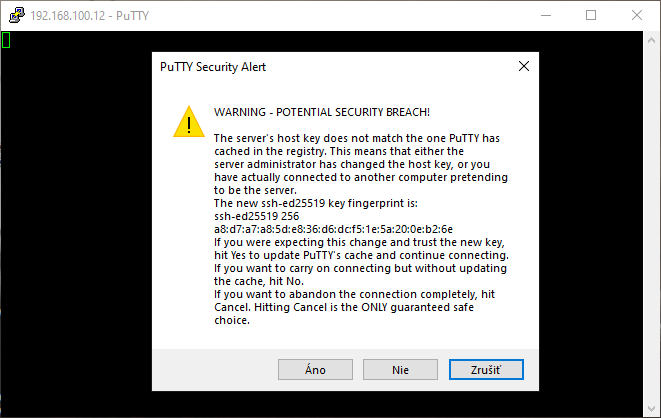This screenshot has height=418, width=661.
Task: Minimize the PuTTY terminal window
Action: pyautogui.click(x=546, y=16)
